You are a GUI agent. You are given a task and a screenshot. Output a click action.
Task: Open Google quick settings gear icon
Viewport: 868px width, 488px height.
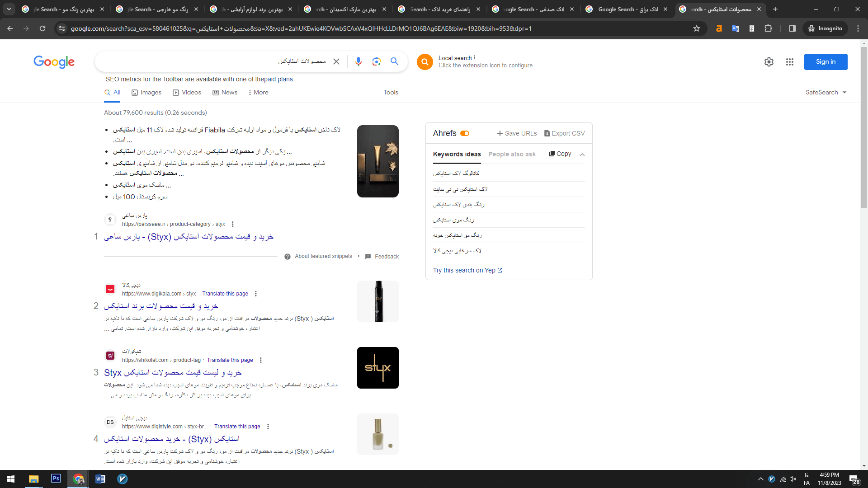tap(769, 62)
